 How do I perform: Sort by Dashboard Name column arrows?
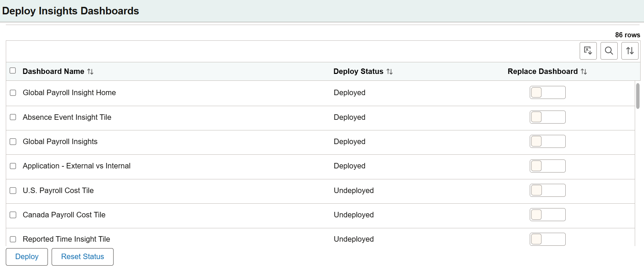tap(90, 72)
